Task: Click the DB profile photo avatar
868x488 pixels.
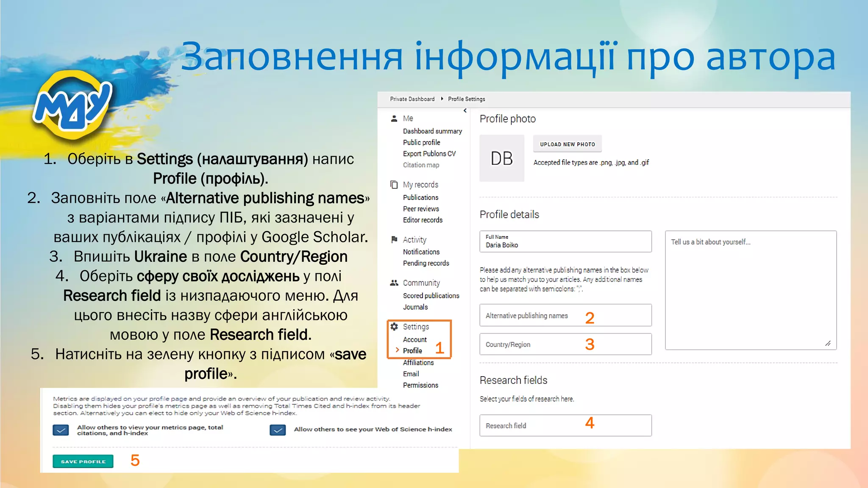Action: pyautogui.click(x=502, y=158)
